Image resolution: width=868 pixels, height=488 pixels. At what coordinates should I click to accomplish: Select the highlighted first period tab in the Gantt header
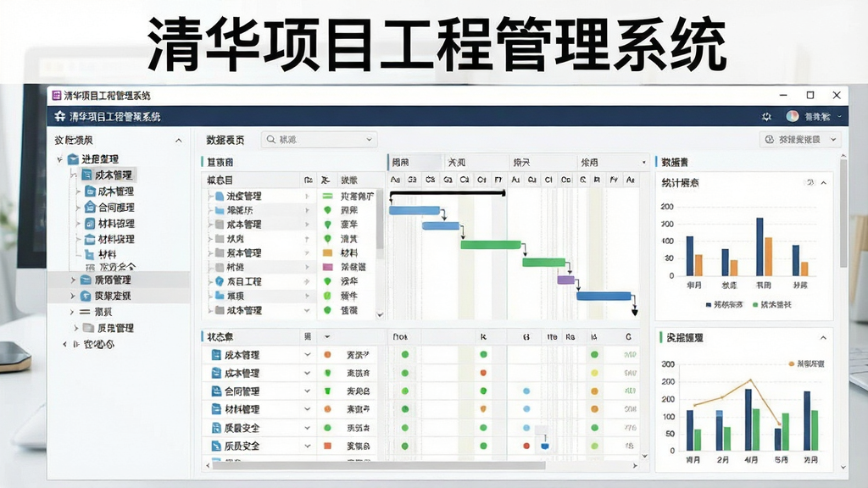click(415, 162)
